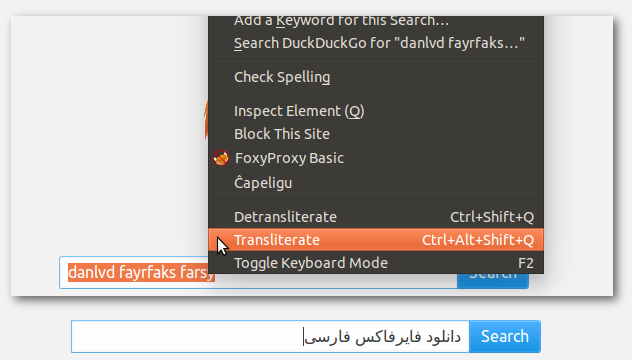Image resolution: width=632 pixels, height=360 pixels.
Task: Click the Persian text search field
Action: pyautogui.click(x=270, y=337)
